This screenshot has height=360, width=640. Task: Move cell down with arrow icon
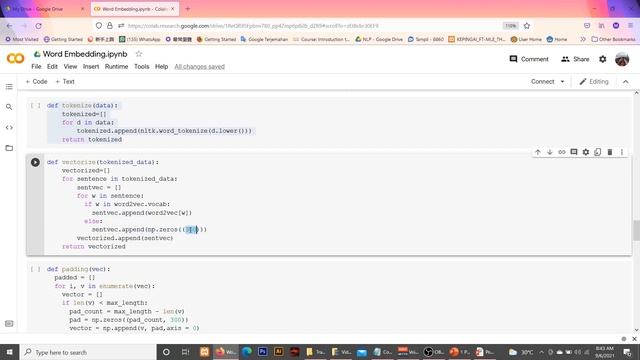550,152
